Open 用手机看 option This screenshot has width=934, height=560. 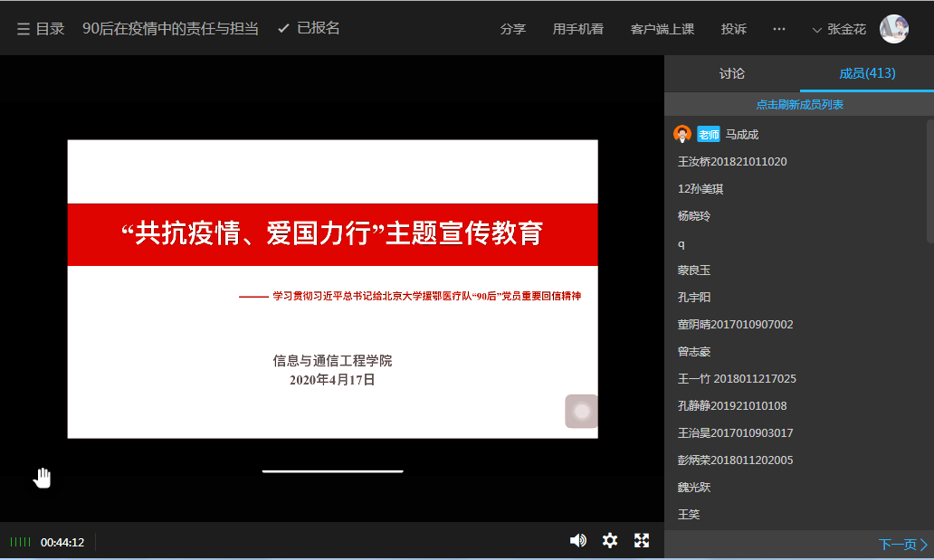(577, 29)
